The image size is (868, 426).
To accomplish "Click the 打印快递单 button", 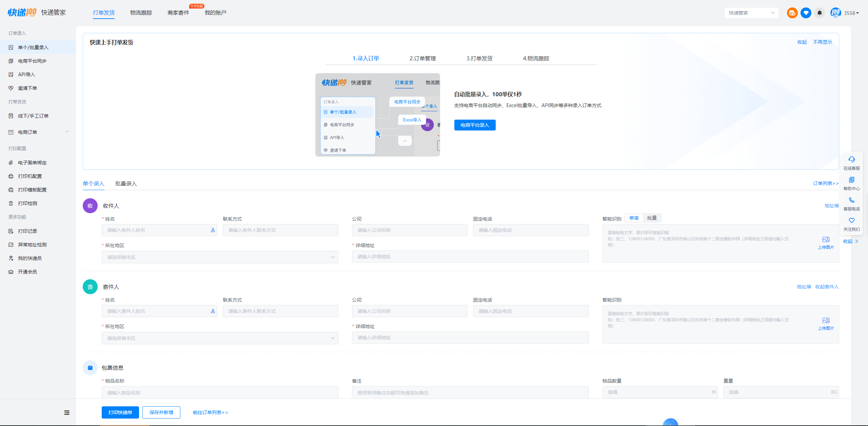I will [120, 412].
